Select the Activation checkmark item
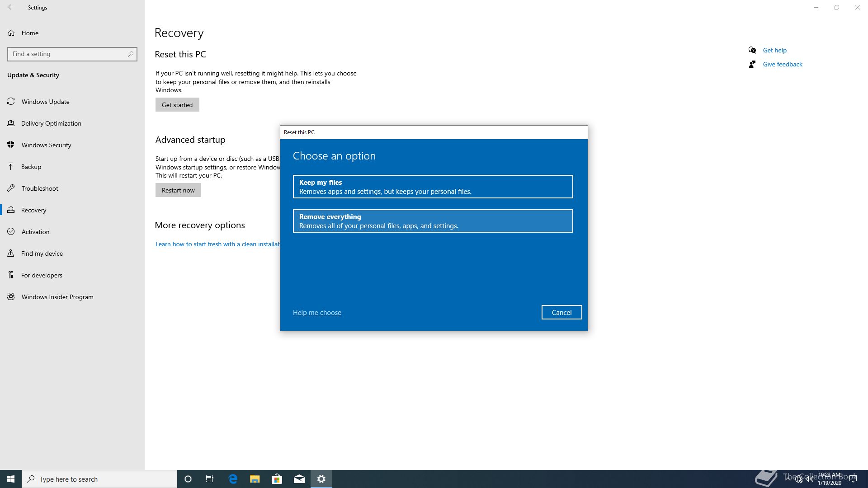Viewport: 868px width, 488px height. [35, 232]
